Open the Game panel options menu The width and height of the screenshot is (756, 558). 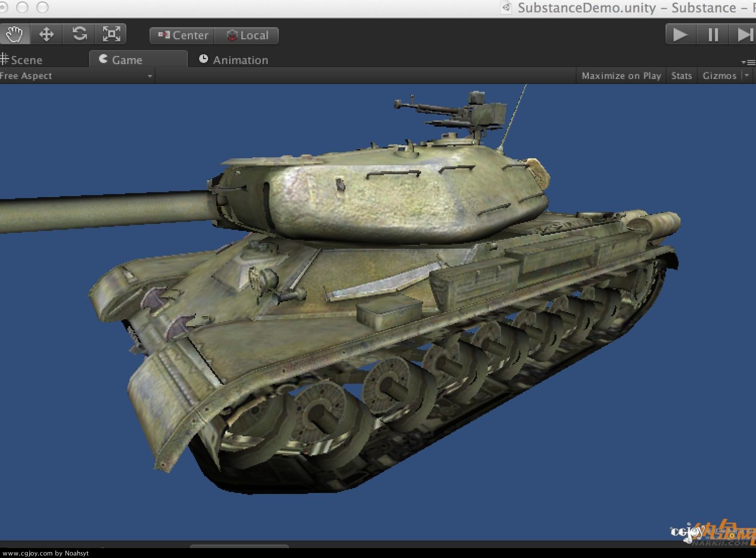click(x=748, y=63)
